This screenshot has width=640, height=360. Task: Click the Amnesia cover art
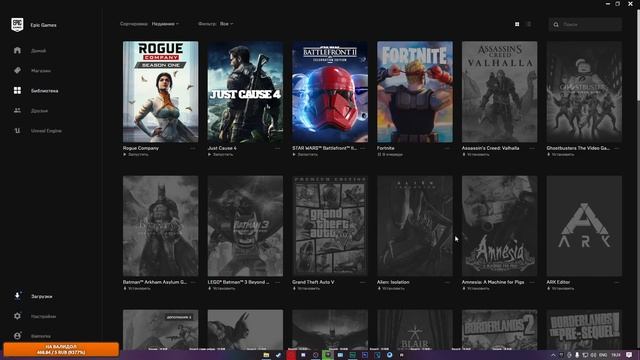[500, 226]
